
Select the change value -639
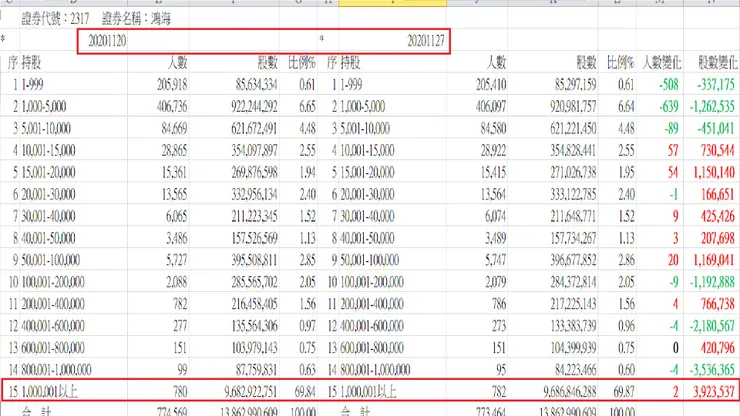[x=669, y=106]
